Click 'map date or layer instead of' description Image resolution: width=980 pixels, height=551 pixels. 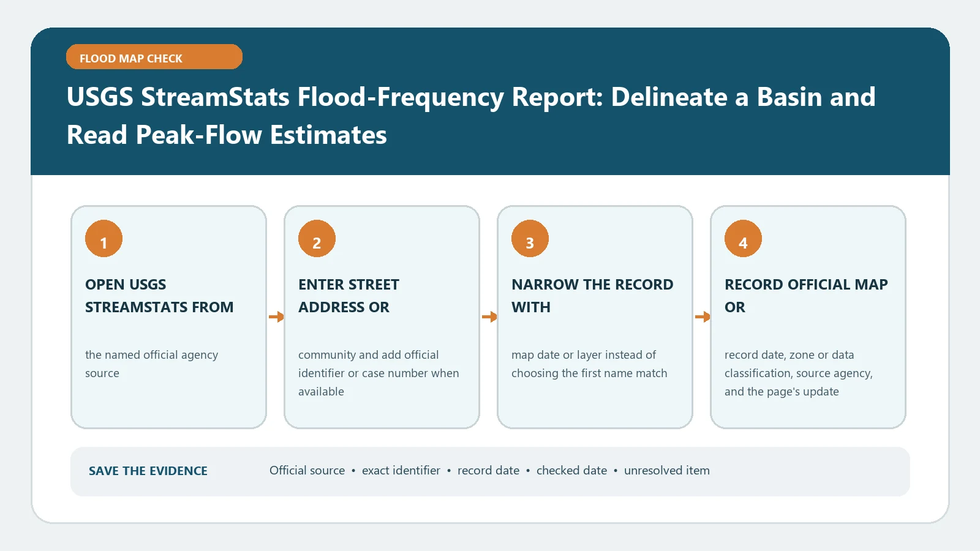(589, 364)
